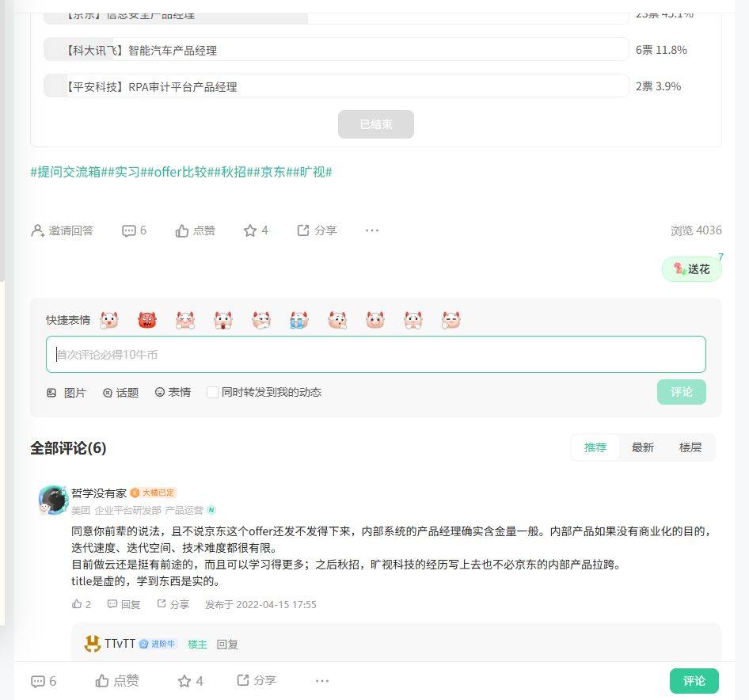The width and height of the screenshot is (749, 700).
Task: Switch comments to 最新 tab
Action: click(642, 447)
